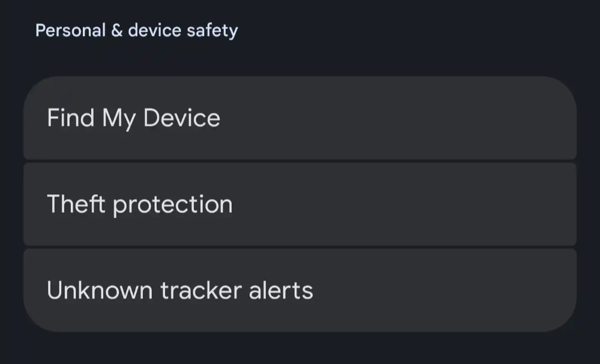Open Unknown tracker alerts
This screenshot has height=364, width=600.
[300, 290]
